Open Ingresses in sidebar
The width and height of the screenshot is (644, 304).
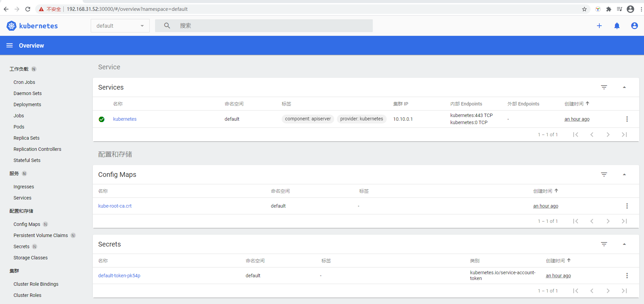[x=24, y=187]
